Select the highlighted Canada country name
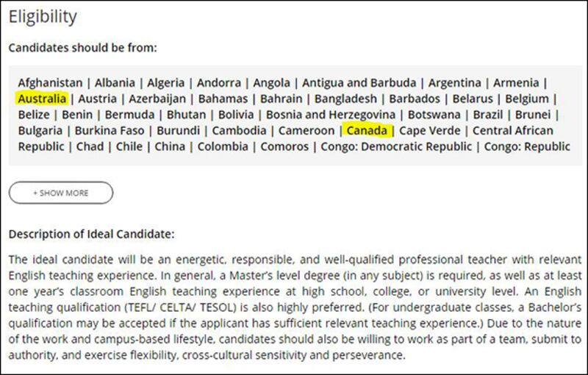The height and width of the screenshot is (375, 588). (367, 130)
